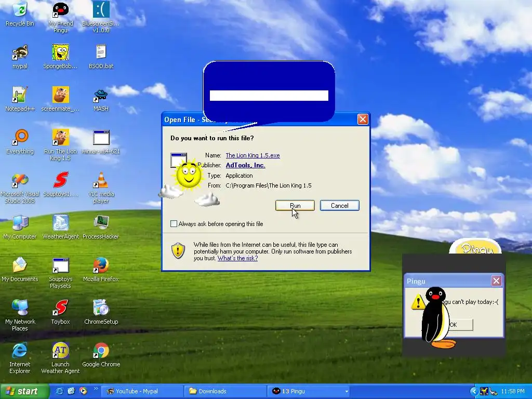Select the ChromeSetup installer icon

click(x=101, y=312)
